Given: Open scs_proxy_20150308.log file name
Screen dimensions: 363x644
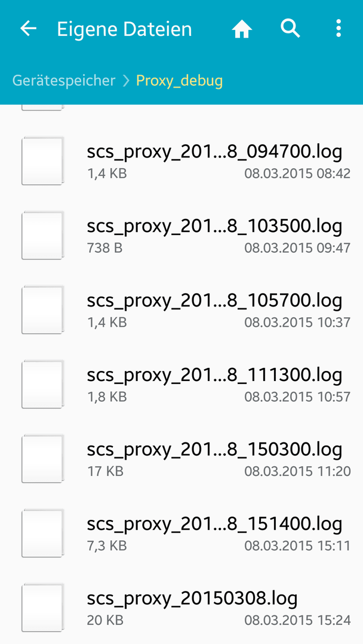Looking at the screenshot, I should 192,599.
